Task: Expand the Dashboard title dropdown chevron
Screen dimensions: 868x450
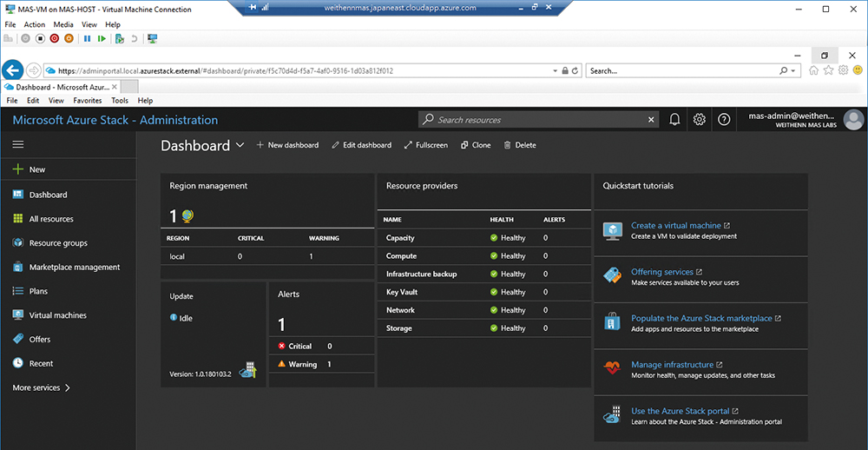Action: coord(240,145)
